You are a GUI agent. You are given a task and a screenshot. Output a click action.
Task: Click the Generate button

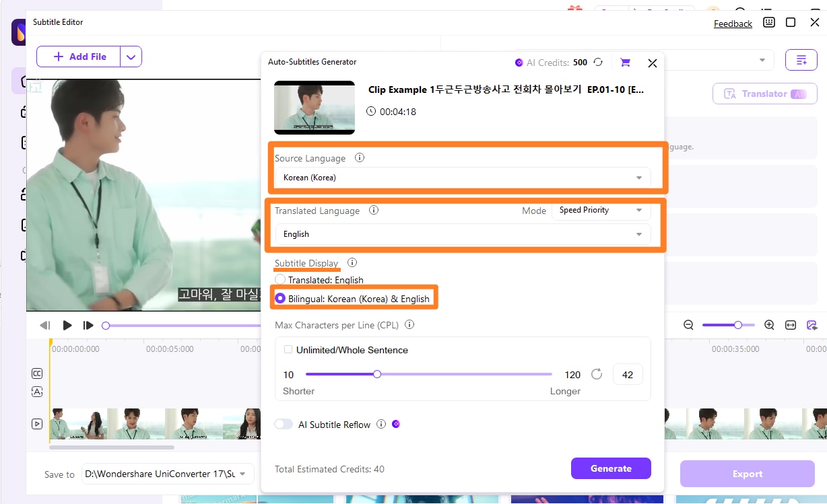pyautogui.click(x=610, y=468)
